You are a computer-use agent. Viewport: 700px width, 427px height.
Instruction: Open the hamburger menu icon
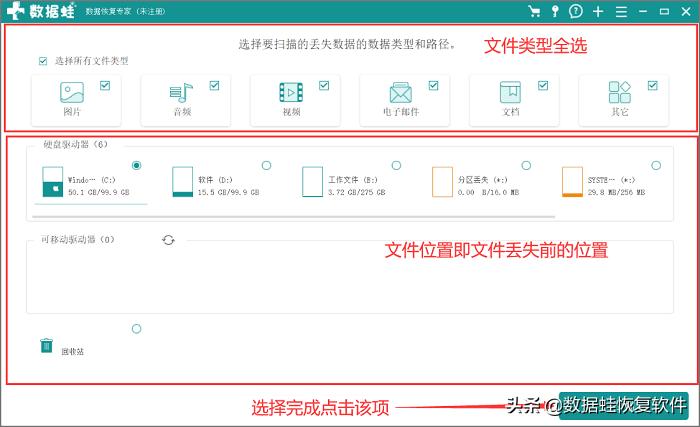pyautogui.click(x=621, y=12)
